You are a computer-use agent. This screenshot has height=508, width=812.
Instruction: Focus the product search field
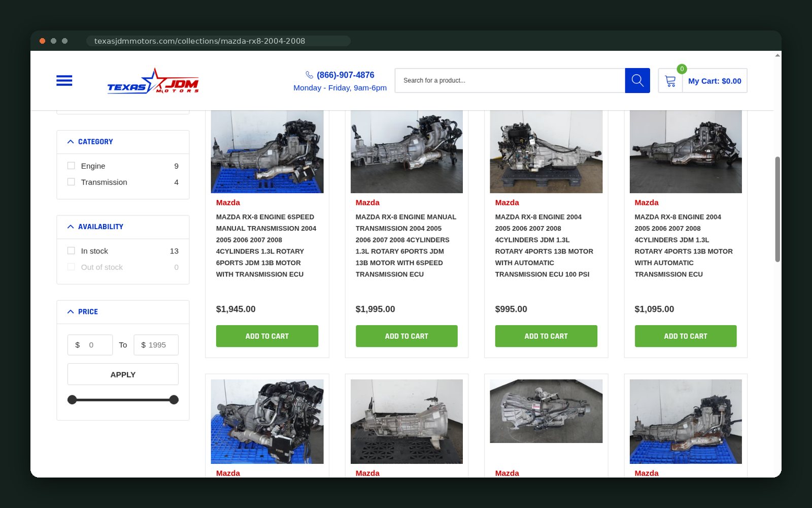pos(510,80)
